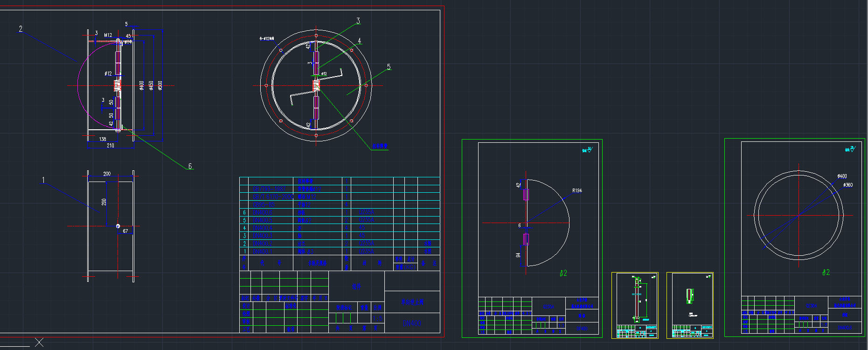Screen dimensions: 868x350
Task: Click callout number 6 below the side view
Action: 190,166
